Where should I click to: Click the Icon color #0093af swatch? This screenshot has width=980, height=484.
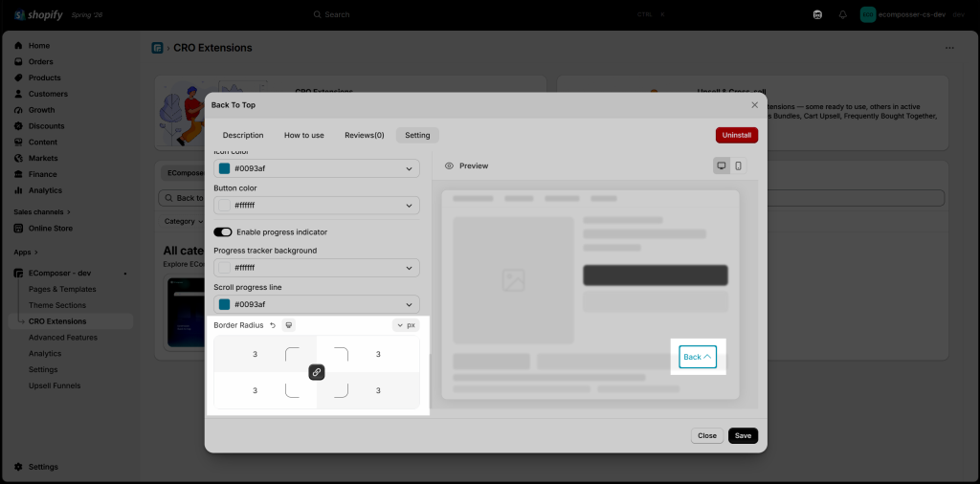[224, 168]
